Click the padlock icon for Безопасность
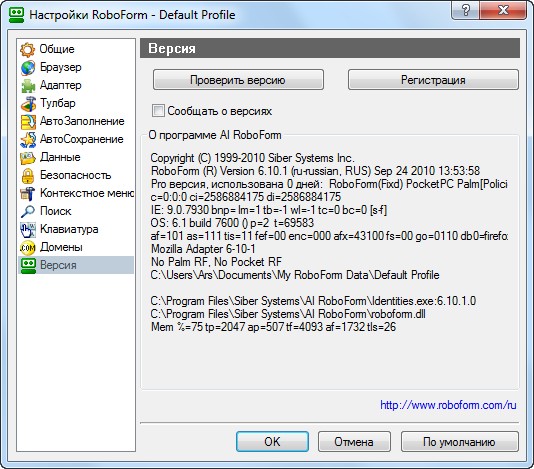The height and width of the screenshot is (469, 534). pyautogui.click(x=27, y=176)
